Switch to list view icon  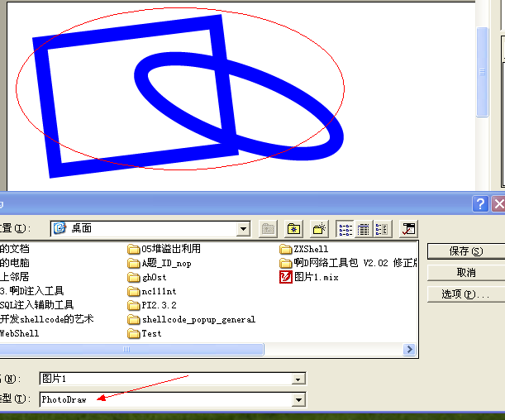pos(345,229)
